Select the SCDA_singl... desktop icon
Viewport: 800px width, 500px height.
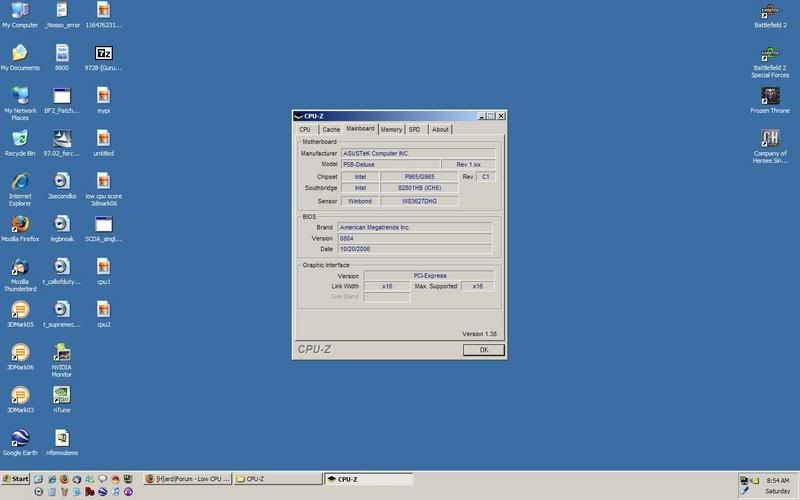click(104, 229)
